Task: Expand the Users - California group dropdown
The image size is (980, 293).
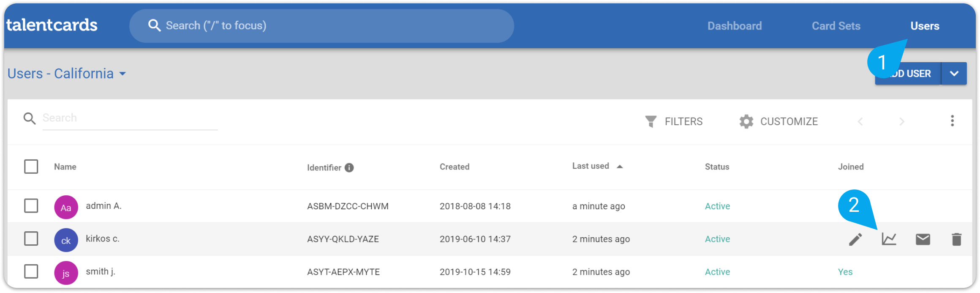Action: click(x=122, y=74)
